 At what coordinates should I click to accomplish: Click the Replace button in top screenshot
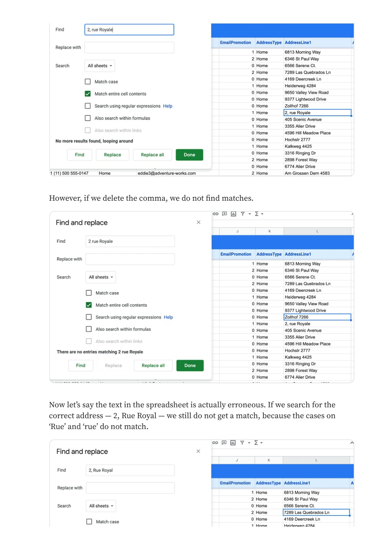tap(113, 155)
